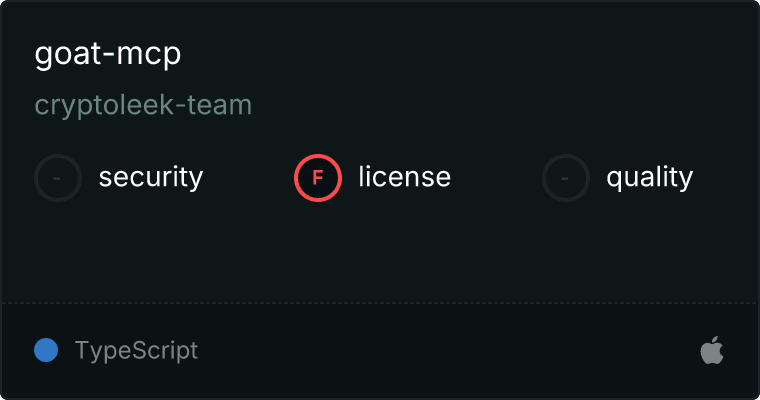Click the Apple platform icon
The height and width of the screenshot is (400, 760).
[x=711, y=351]
